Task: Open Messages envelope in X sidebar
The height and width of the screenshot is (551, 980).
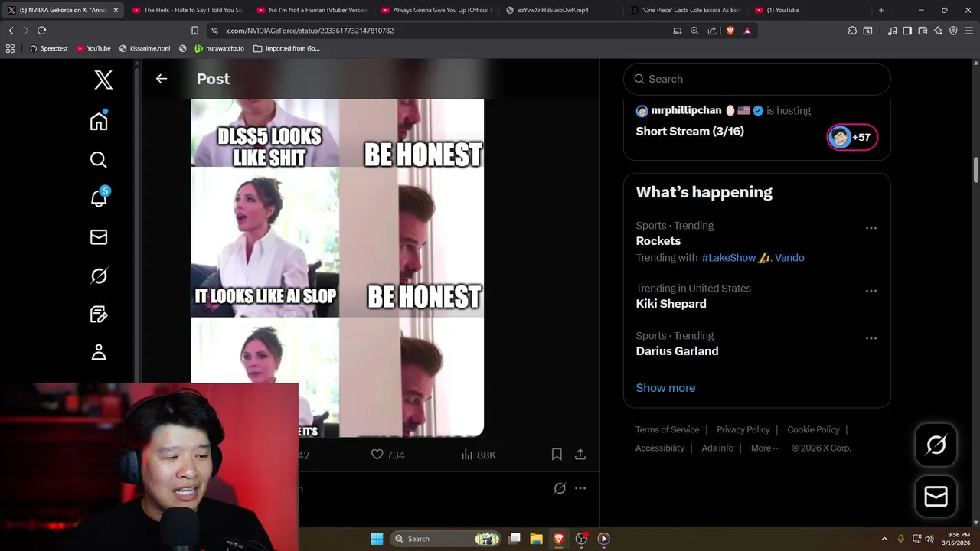Action: pyautogui.click(x=99, y=237)
